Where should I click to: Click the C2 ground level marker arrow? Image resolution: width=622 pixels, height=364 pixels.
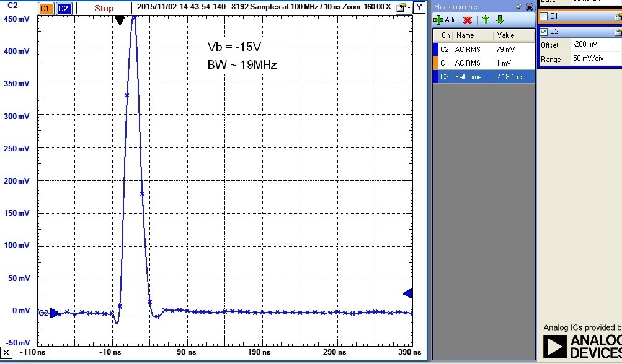pyautogui.click(x=55, y=313)
